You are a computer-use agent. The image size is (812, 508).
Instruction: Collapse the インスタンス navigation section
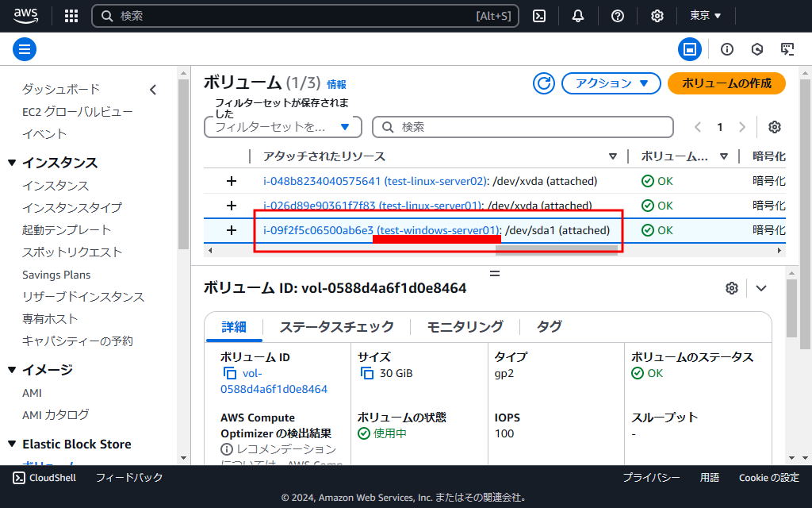point(12,163)
